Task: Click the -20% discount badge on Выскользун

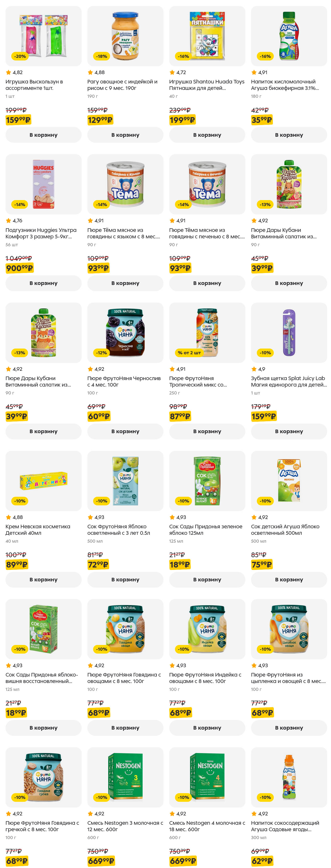Action: (x=20, y=56)
